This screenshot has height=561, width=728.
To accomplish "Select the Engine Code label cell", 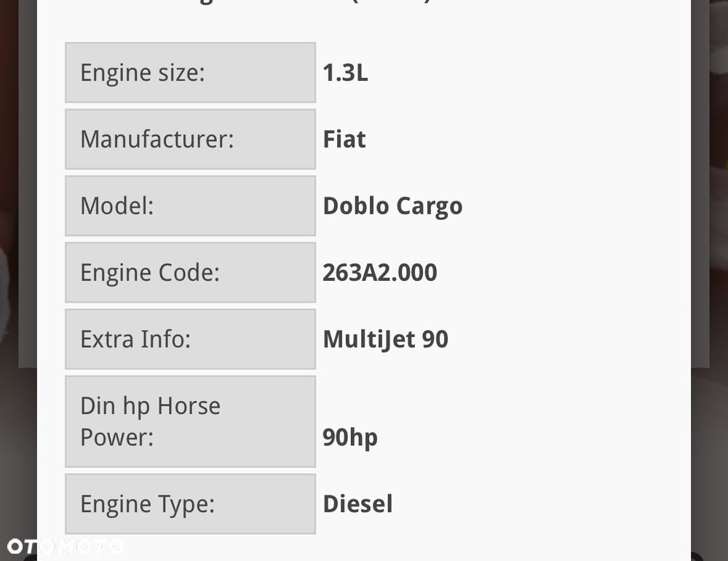I will pyautogui.click(x=190, y=272).
